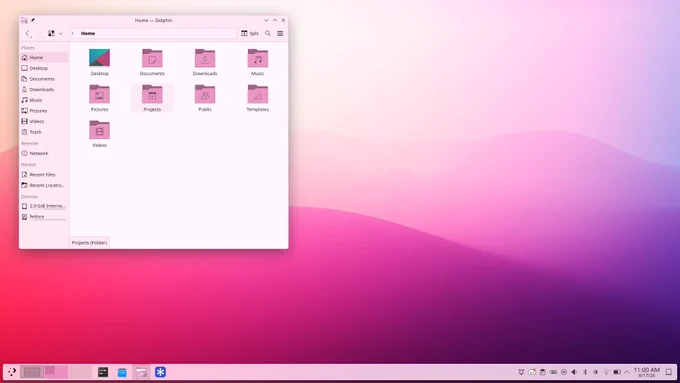This screenshot has width=680, height=383.
Task: Open Videos in Places sidebar
Action: pyautogui.click(x=44, y=121)
